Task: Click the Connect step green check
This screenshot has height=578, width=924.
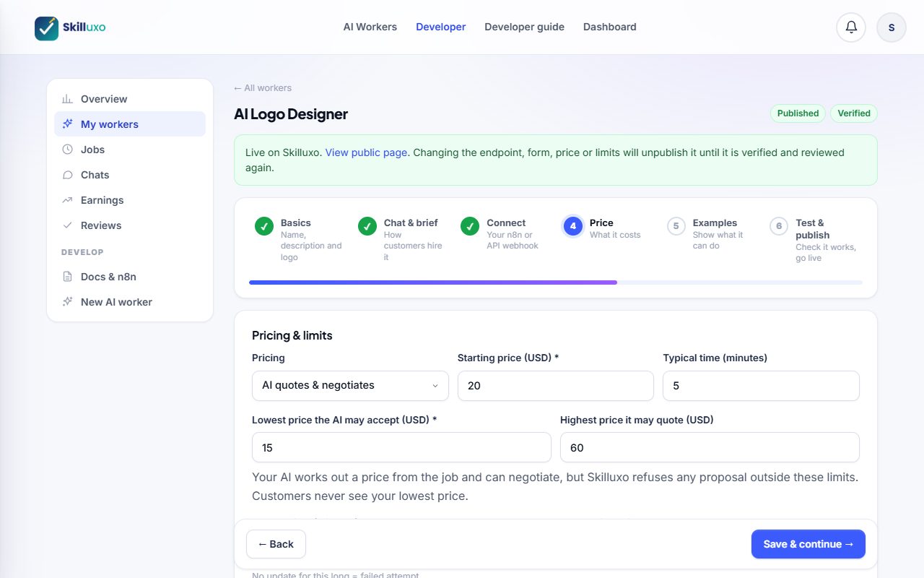Action: tap(470, 226)
